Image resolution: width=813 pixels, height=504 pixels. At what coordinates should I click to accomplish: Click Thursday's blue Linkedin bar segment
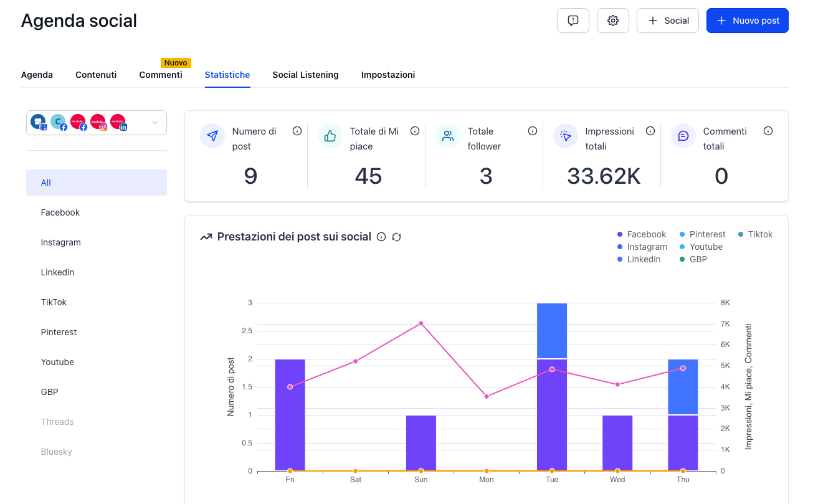[x=683, y=387]
